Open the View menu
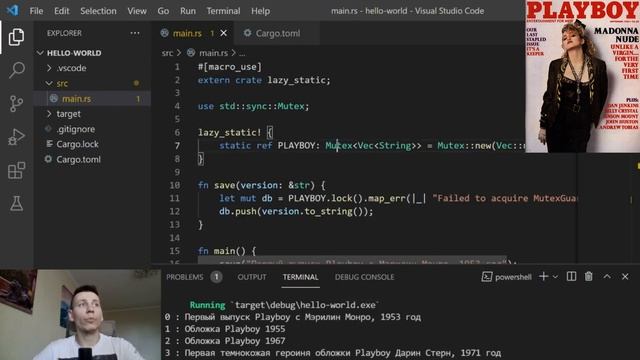 [x=137, y=11]
